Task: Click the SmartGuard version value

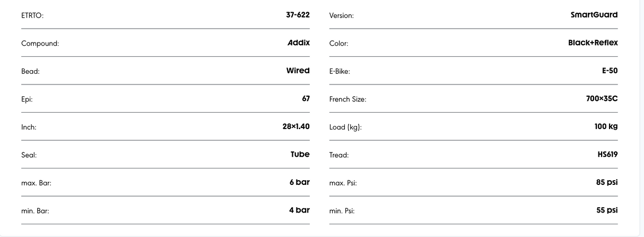Action: 594,15
